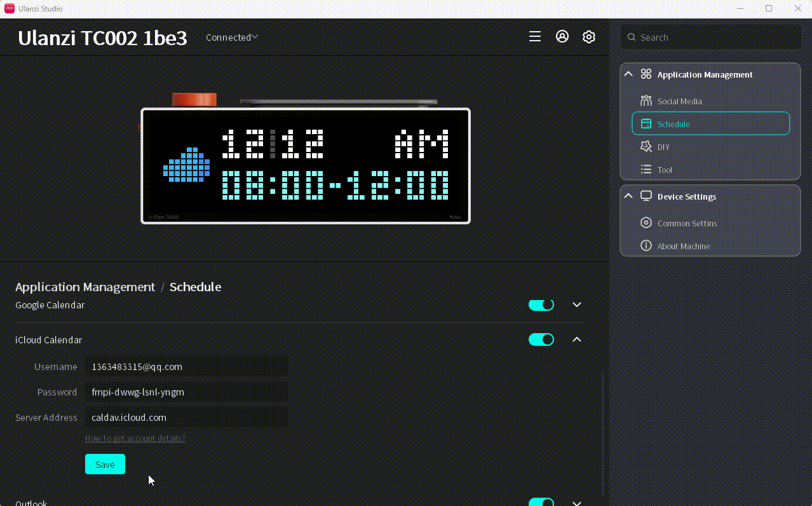812x506 pixels.
Task: Open the user account profile icon
Action: [x=562, y=37]
